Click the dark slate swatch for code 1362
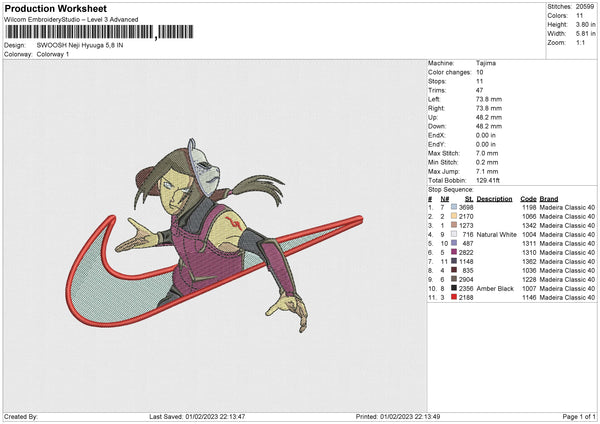 tap(454, 261)
